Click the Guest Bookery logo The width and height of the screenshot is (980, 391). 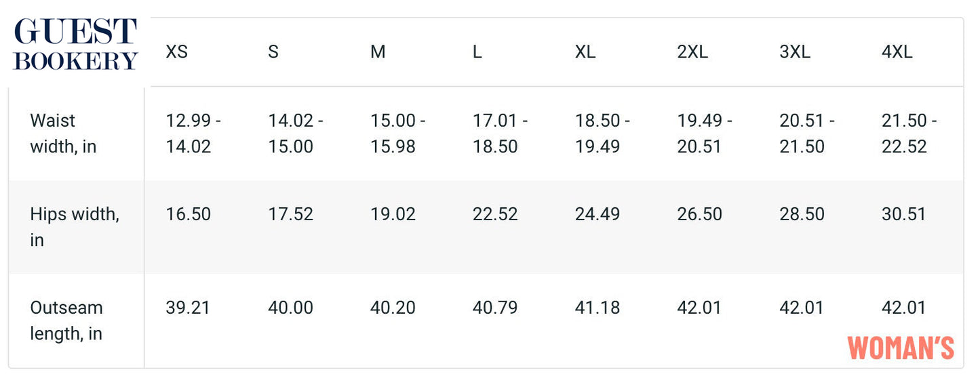[x=75, y=45]
